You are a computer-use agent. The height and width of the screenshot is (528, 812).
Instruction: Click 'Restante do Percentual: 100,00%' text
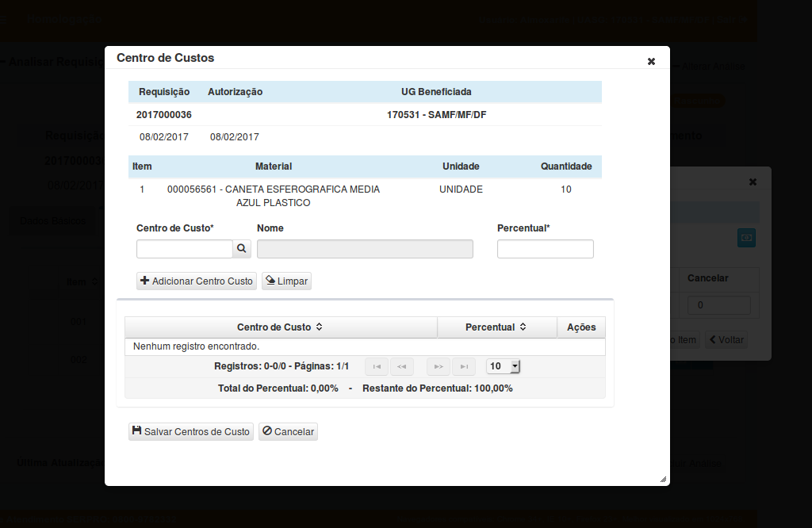(438, 388)
